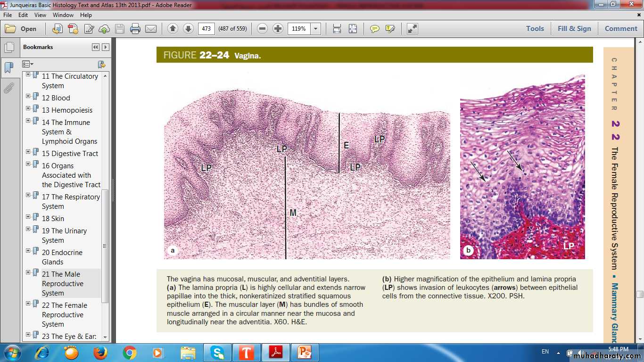Add a sticky note comment

pyautogui.click(x=374, y=29)
